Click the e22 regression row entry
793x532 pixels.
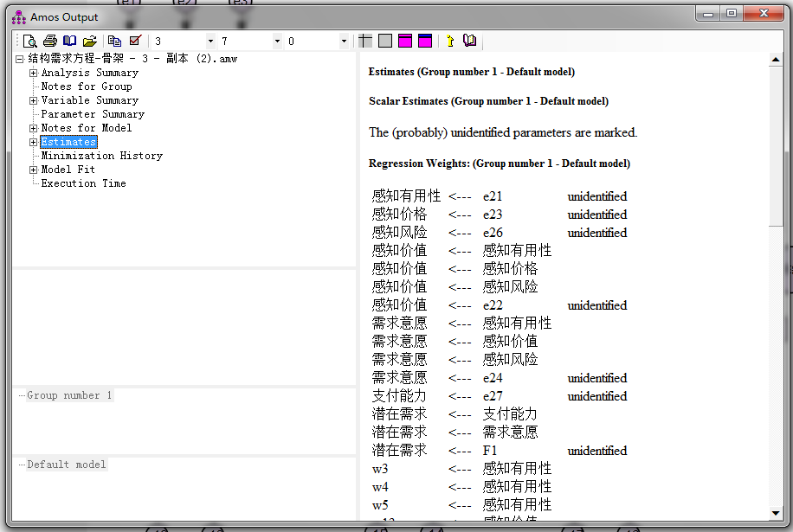click(493, 305)
